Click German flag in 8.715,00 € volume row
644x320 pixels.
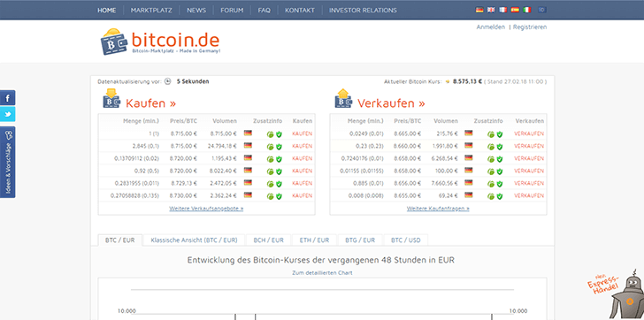coord(248,133)
